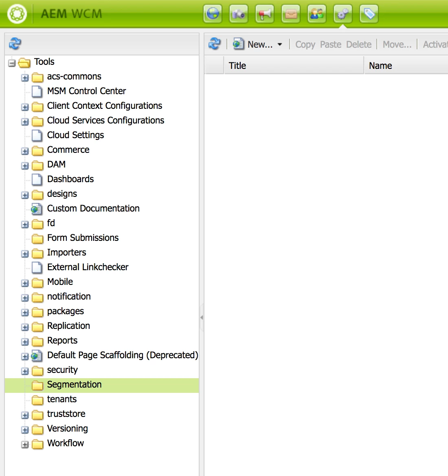
Task: Open the Inbox icon in header
Action: [x=291, y=14]
